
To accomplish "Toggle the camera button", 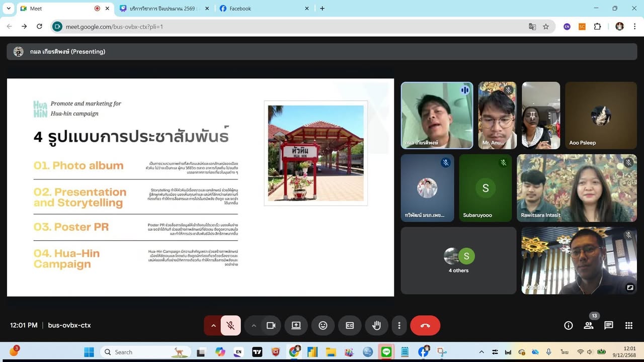I will (271, 326).
